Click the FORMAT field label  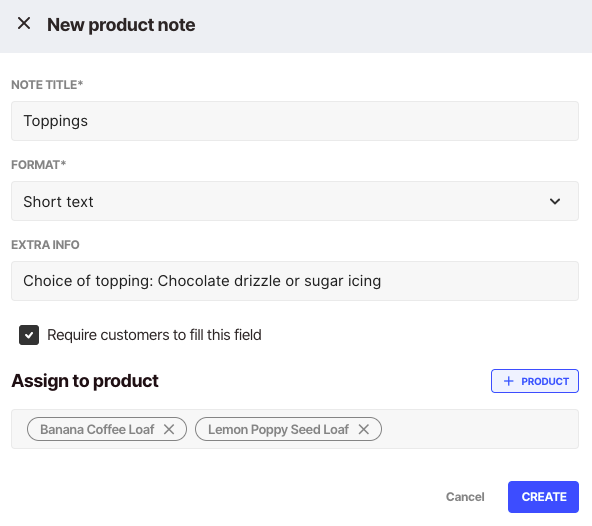coord(39,165)
